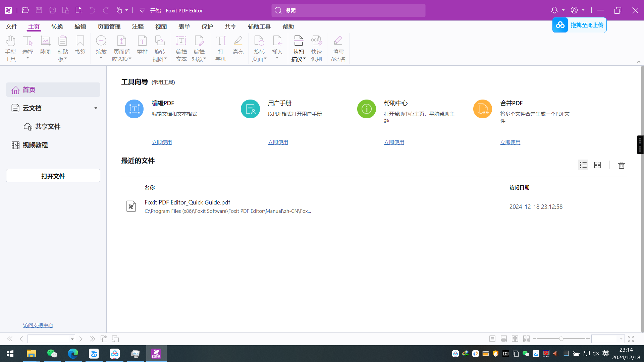Switch to the 注释 (Comment) tab
The height and width of the screenshot is (362, 644).
138,26
